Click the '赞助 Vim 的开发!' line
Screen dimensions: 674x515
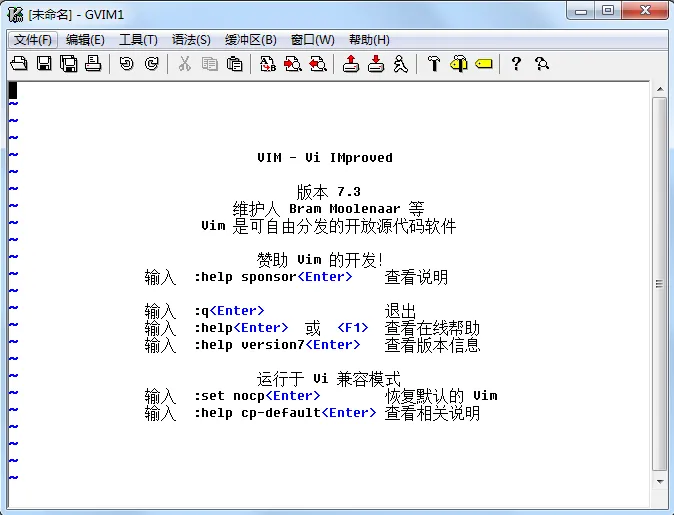[x=320, y=260]
